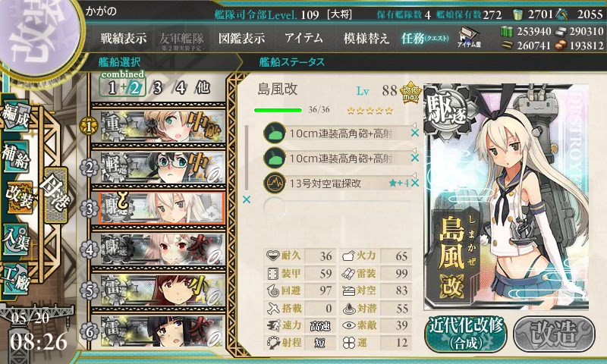Switch to 他 other ships tab
Screen dimensions: 607x364
coord(203,88)
